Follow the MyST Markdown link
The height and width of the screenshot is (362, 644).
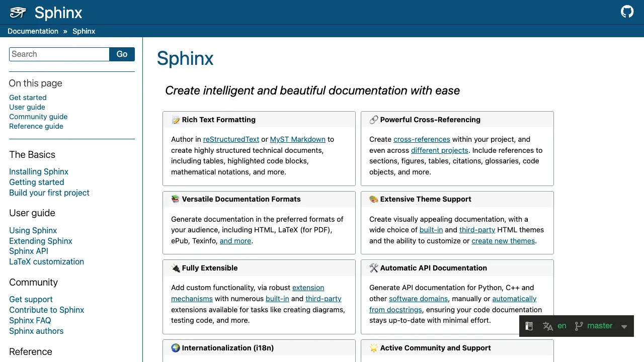point(297,139)
